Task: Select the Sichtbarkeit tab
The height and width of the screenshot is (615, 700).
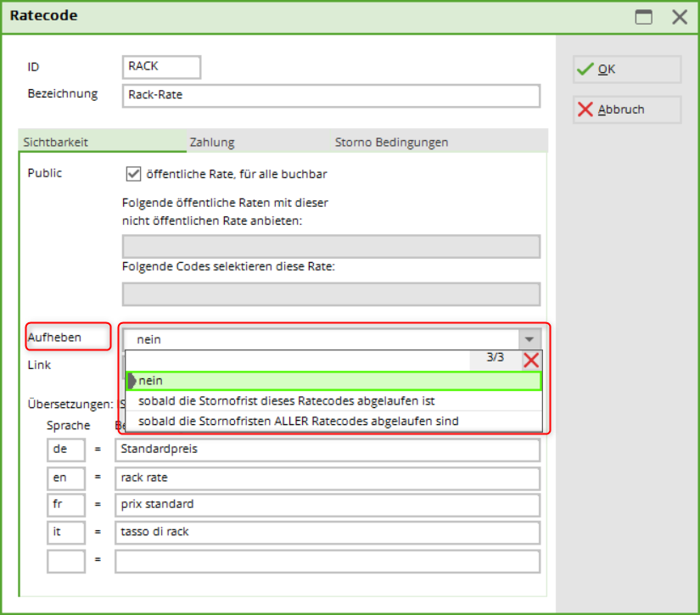Action: pyautogui.click(x=56, y=143)
